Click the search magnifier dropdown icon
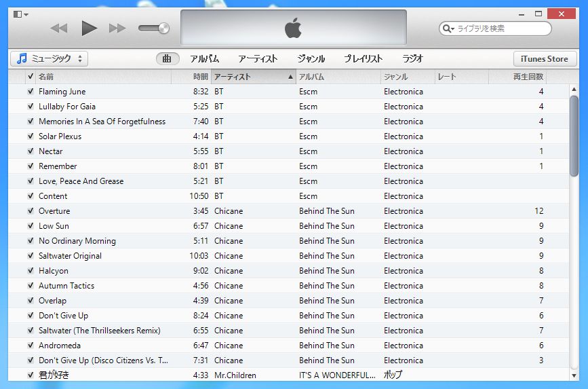The height and width of the screenshot is (389, 588). point(448,29)
